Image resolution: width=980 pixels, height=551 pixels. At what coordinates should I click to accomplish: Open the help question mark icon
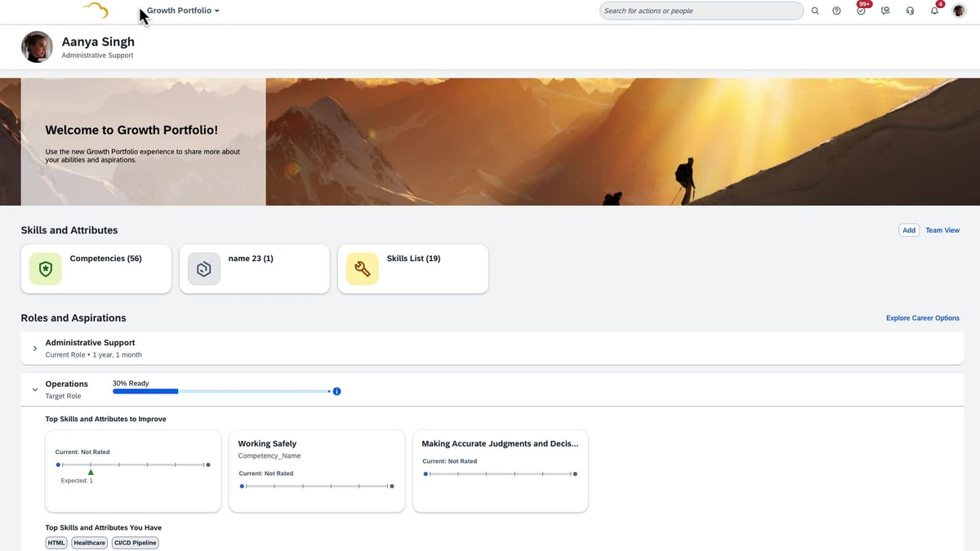(x=836, y=11)
